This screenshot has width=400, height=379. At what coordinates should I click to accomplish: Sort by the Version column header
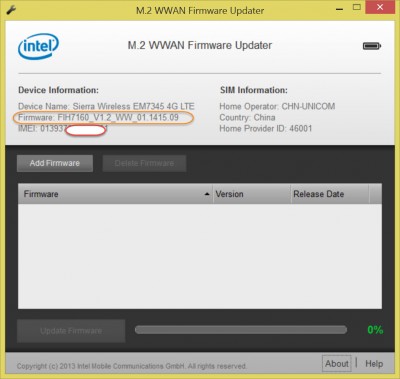tap(252, 194)
